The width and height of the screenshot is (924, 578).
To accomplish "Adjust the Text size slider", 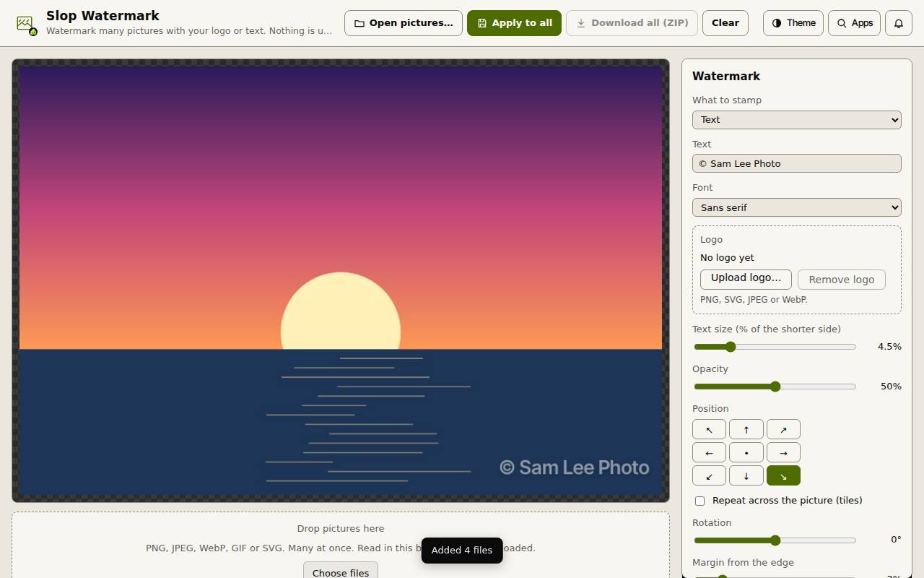I will [775, 347].
